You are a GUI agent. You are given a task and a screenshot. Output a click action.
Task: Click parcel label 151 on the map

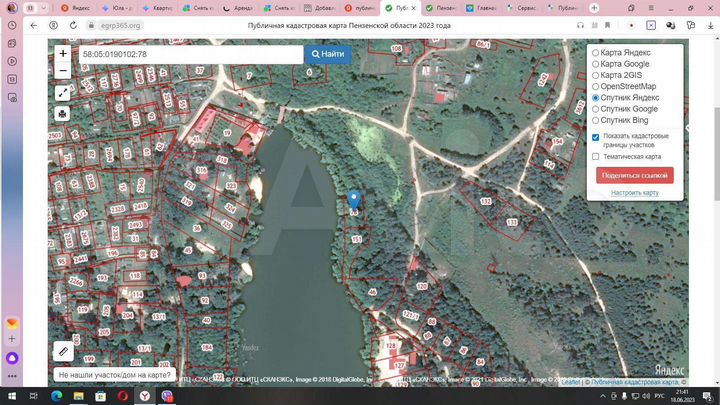356,239
